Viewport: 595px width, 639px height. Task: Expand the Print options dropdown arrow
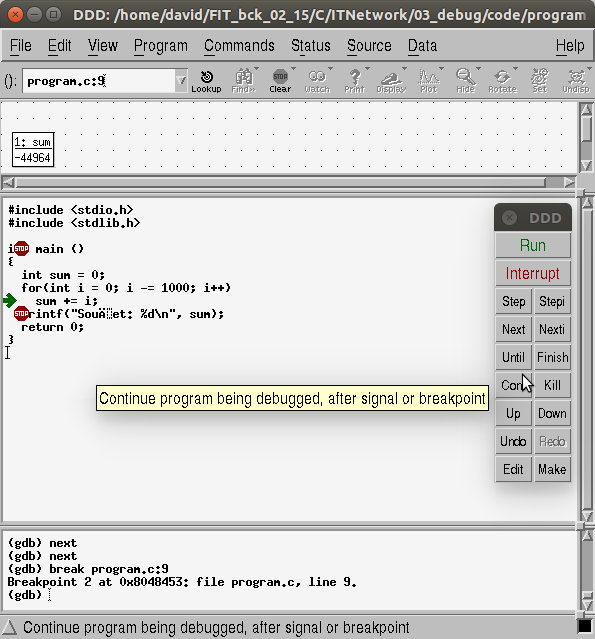[367, 68]
